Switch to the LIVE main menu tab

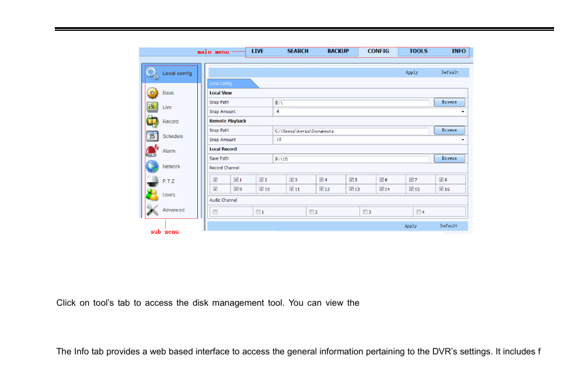pyautogui.click(x=258, y=51)
